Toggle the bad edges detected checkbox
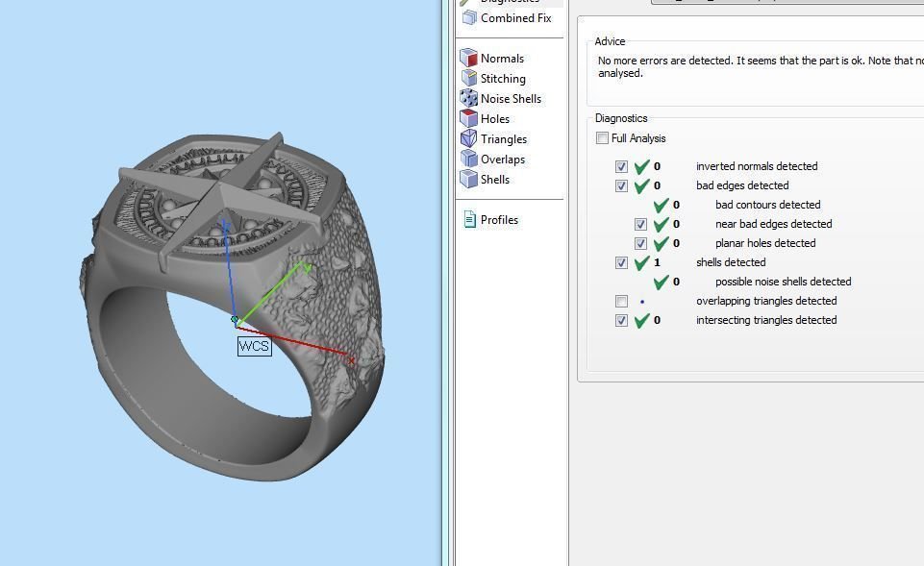Viewport: 924px width, 566px height. (x=622, y=185)
